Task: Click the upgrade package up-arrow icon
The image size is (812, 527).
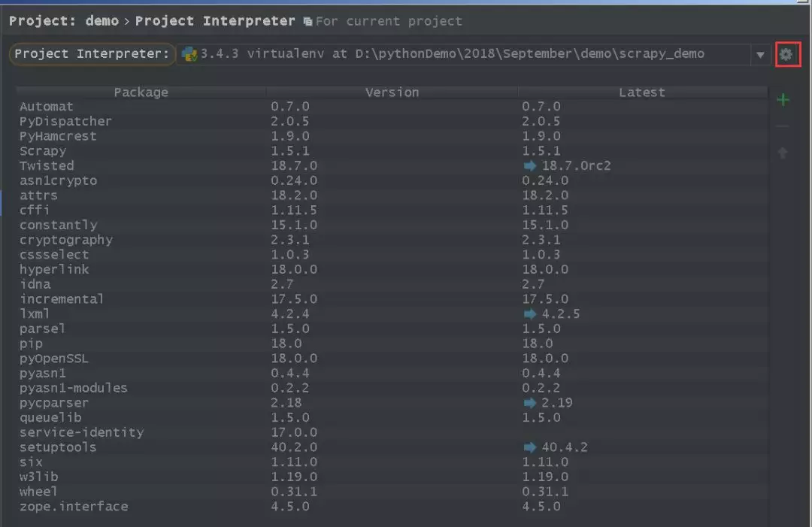Action: tap(783, 153)
